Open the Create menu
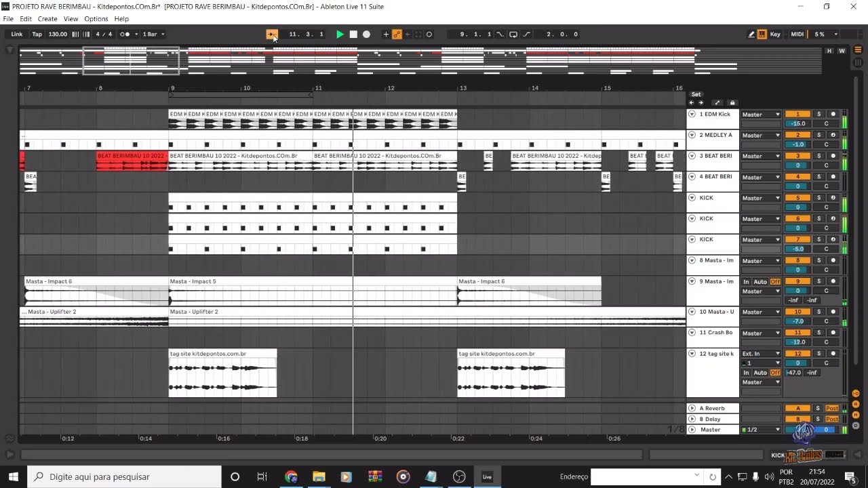This screenshot has height=488, width=868. (x=47, y=19)
